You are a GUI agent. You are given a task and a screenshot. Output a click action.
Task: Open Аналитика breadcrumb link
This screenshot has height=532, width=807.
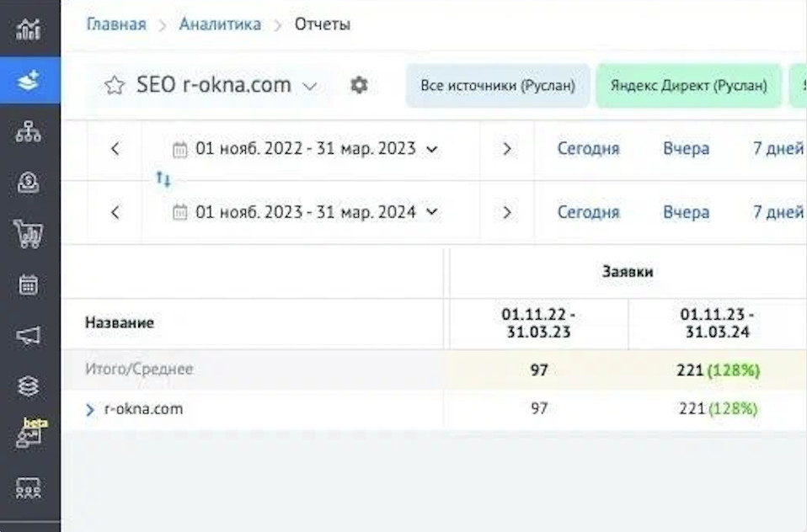(220, 24)
